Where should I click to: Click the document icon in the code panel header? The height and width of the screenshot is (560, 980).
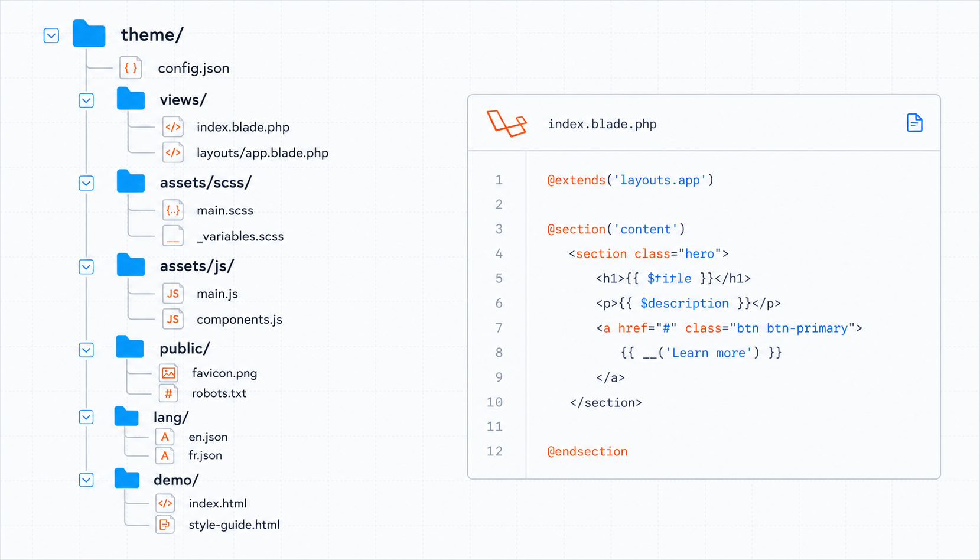[914, 123]
